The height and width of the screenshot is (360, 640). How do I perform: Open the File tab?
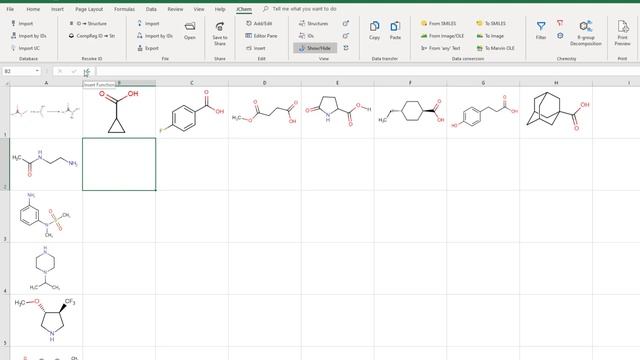tap(10, 9)
